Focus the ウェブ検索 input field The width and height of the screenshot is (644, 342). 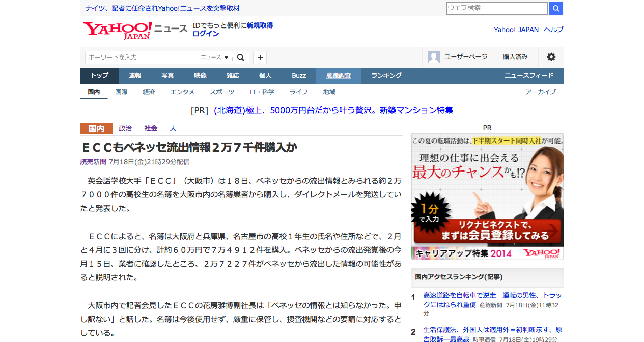coord(496,8)
